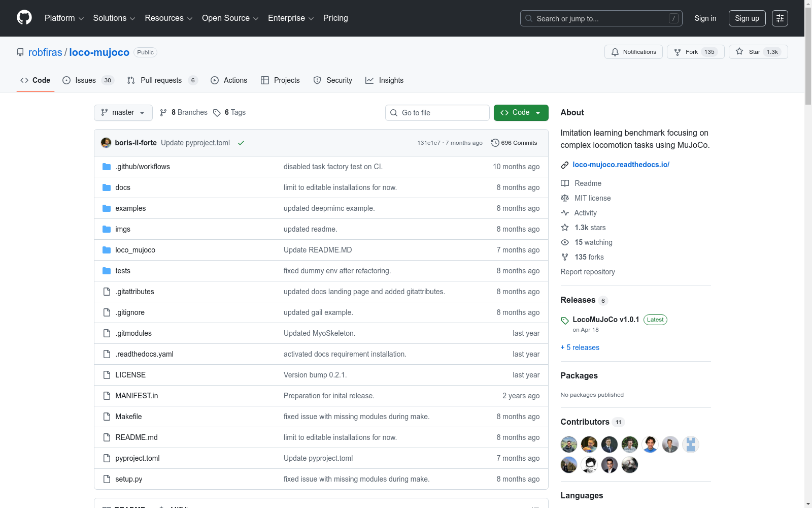This screenshot has height=508, width=812.
Task: Open the LocoMuJoCo v1.0.1 release
Action: click(x=606, y=320)
